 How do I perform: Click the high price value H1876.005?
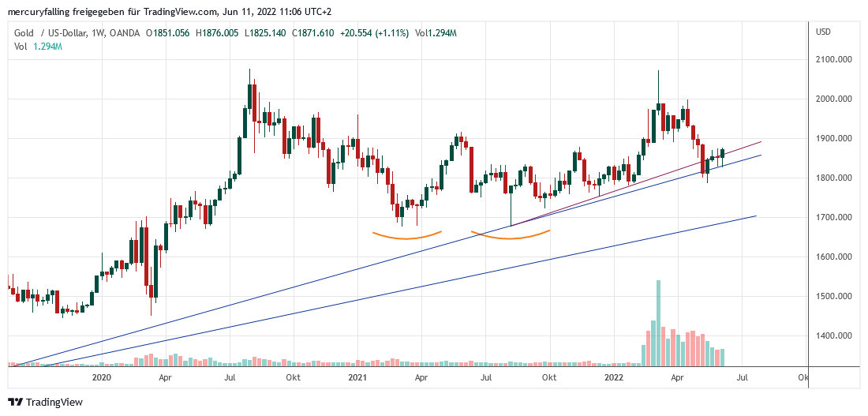tap(218, 33)
